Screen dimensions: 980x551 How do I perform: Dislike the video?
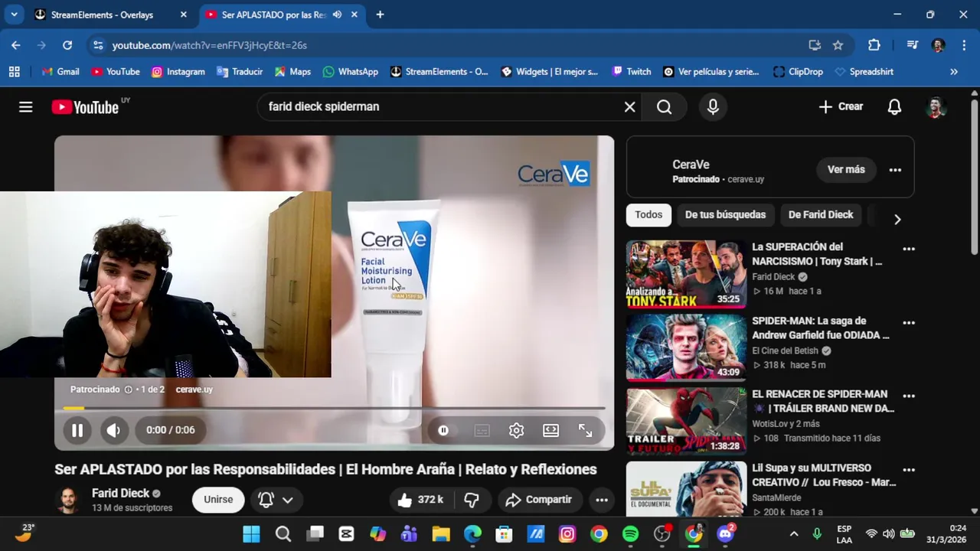tap(472, 500)
